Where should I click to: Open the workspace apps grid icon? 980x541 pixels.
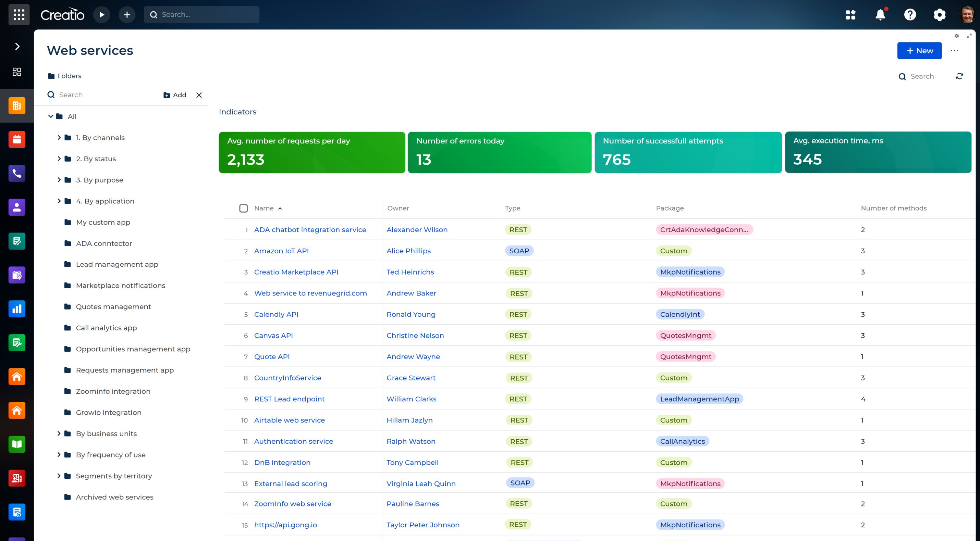[851, 14]
